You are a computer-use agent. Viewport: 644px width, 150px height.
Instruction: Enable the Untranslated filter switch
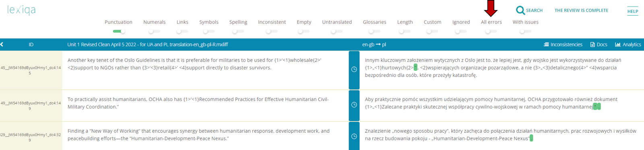tap(337, 31)
